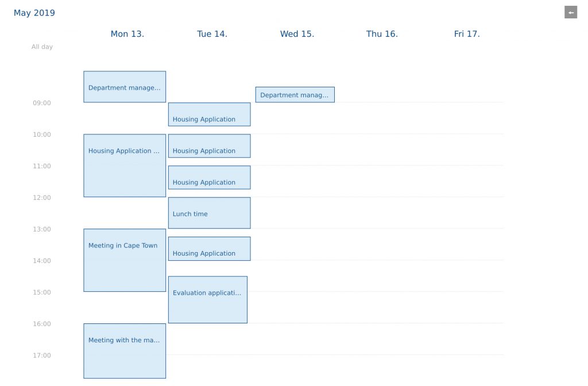The image size is (588, 386).
Task: Click the All day row label
Action: click(x=42, y=47)
